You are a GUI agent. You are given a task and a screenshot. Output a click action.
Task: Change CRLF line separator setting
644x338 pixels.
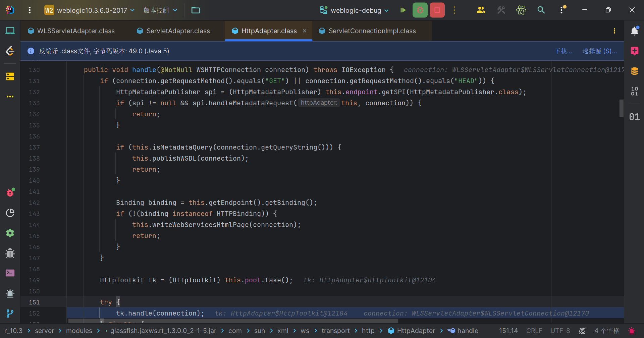[x=534, y=331]
